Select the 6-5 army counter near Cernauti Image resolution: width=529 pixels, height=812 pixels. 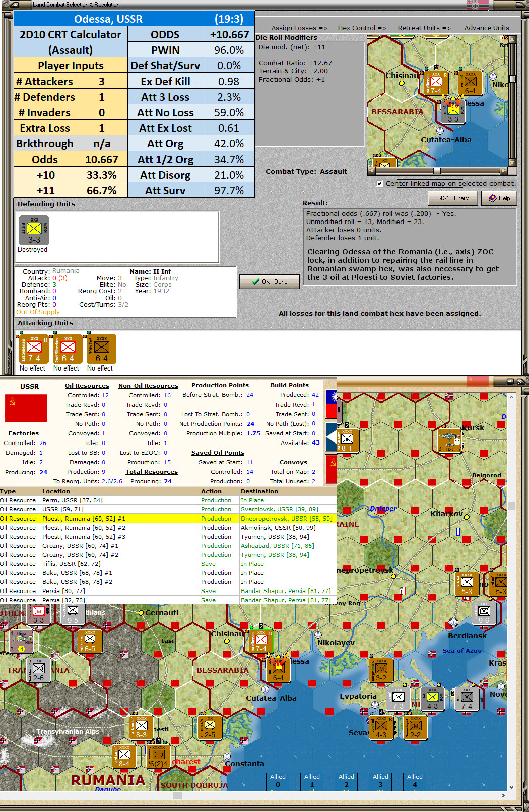(x=90, y=641)
